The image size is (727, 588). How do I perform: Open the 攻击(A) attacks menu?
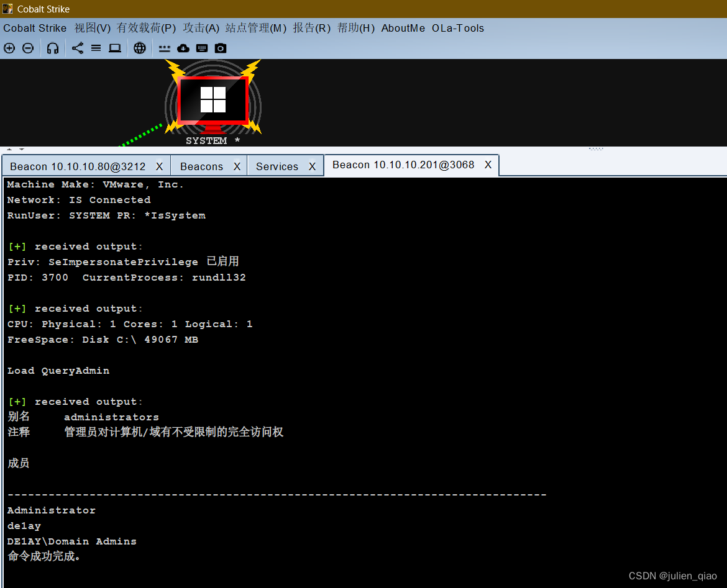[201, 29]
